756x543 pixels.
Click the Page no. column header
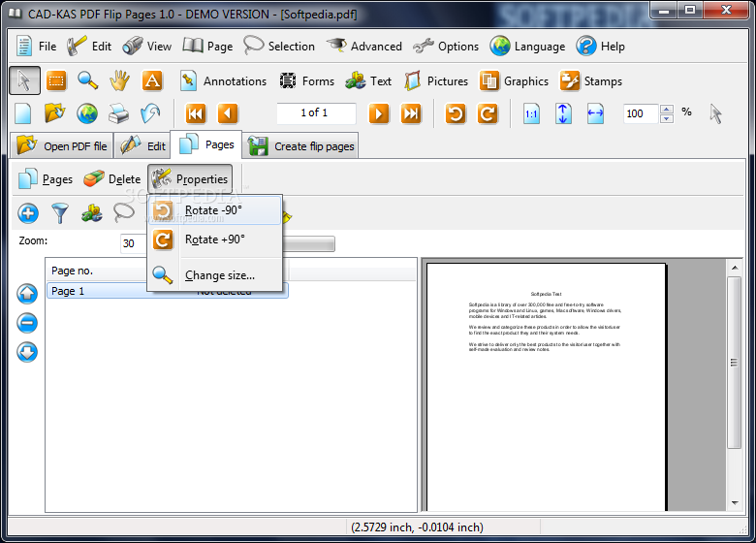(x=96, y=271)
